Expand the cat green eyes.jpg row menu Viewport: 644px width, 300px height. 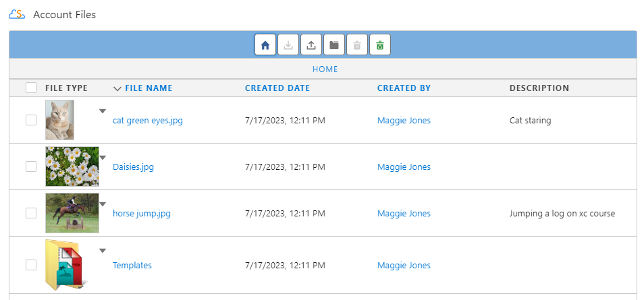103,111
